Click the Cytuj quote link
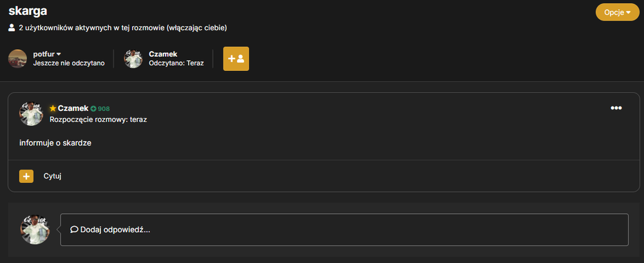 53,176
